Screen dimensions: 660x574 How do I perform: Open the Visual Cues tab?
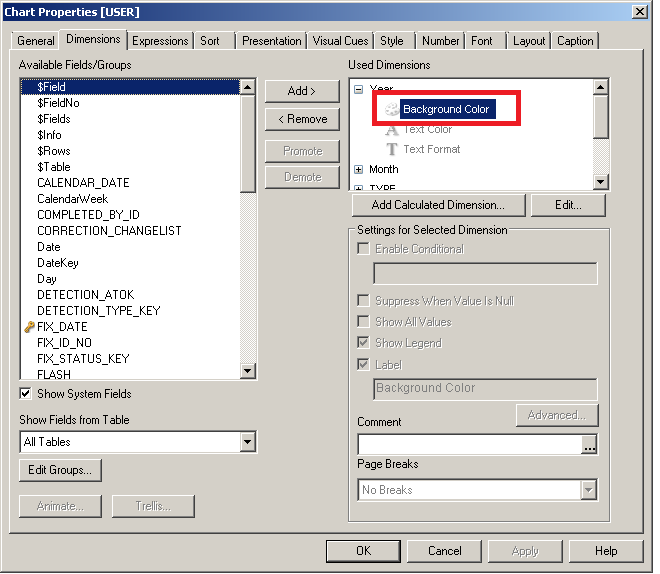coord(340,41)
